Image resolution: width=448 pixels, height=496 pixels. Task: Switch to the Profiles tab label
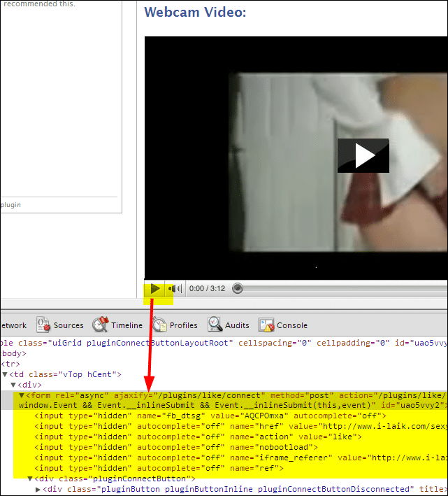[x=184, y=325]
